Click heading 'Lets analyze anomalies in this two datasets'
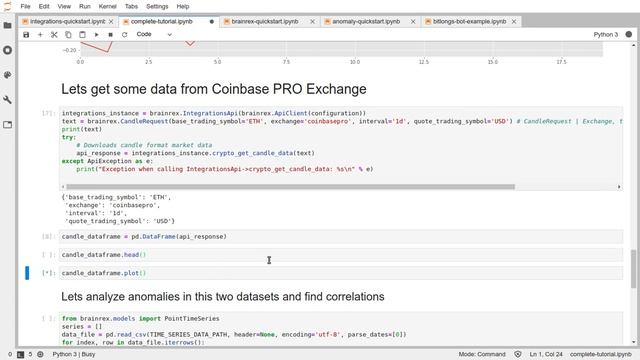 point(222,297)
